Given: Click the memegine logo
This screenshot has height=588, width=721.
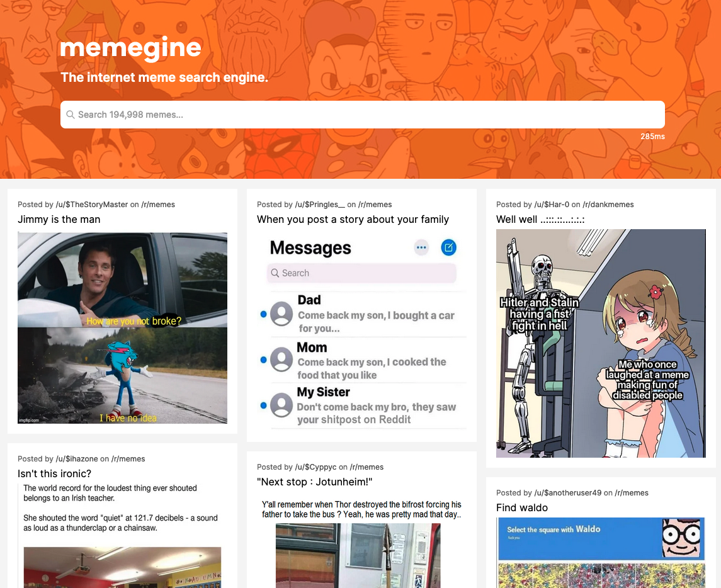Looking at the screenshot, I should coord(130,47).
